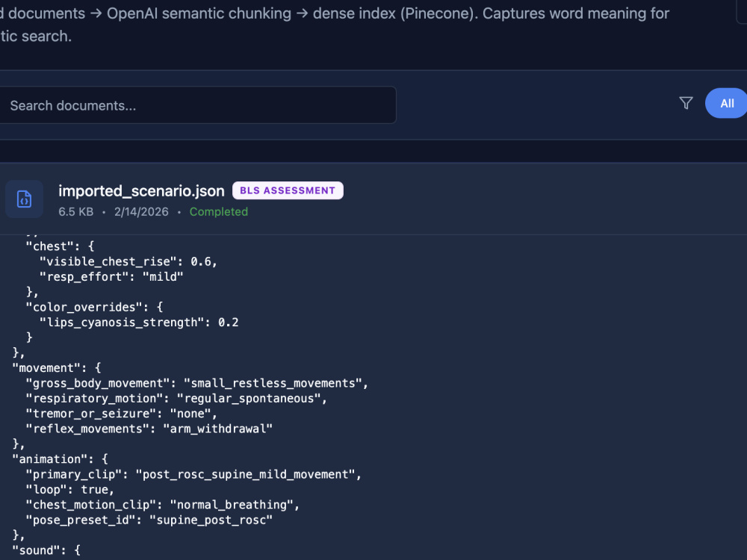Select the "chest_motion_clip": "normal_breathing" line

pyautogui.click(x=163, y=505)
